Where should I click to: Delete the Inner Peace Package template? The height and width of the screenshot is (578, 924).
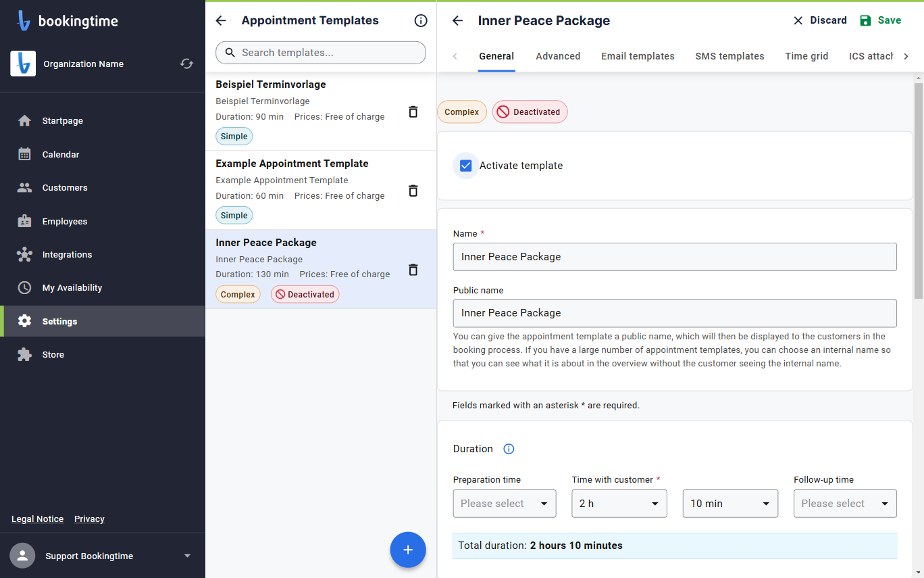tap(413, 270)
